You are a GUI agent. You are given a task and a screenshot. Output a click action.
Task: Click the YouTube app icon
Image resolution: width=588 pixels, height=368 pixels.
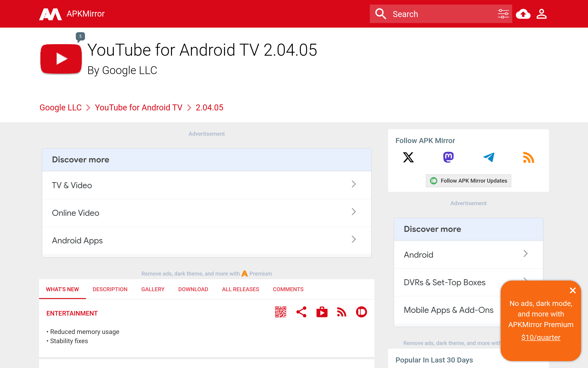(61, 59)
